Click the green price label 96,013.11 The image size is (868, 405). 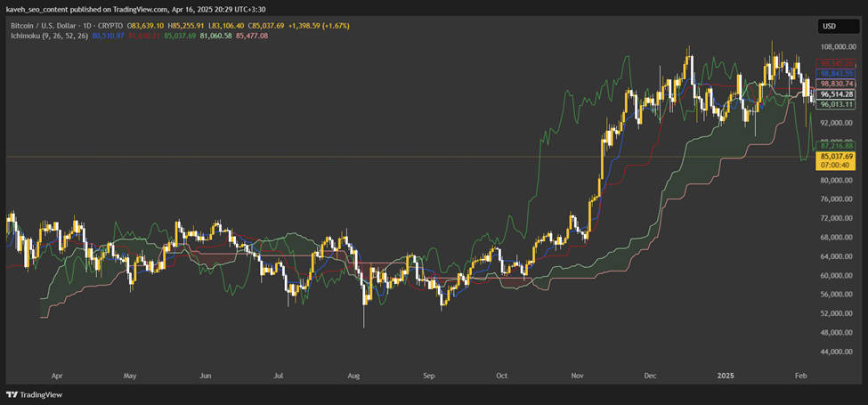tap(837, 104)
